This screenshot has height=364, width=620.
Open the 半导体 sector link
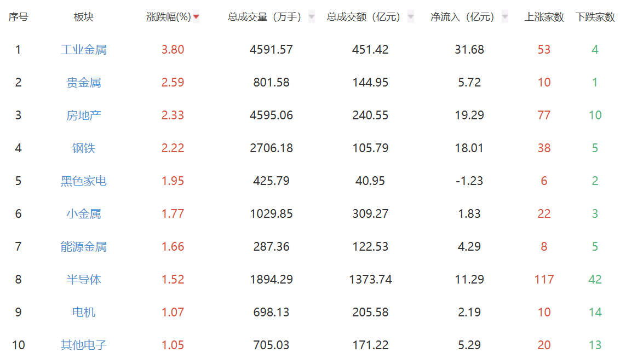pos(84,280)
